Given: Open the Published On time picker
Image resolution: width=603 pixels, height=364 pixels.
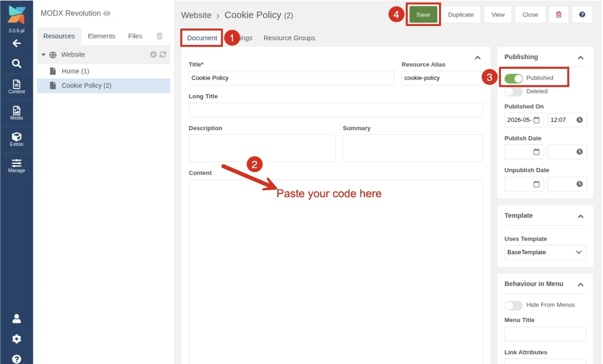Looking at the screenshot, I should 580,120.
